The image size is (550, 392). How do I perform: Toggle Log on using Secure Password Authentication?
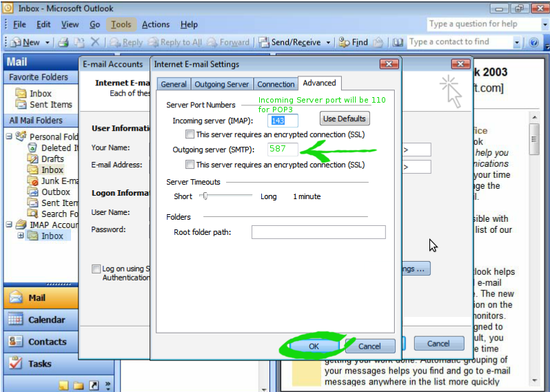96,269
